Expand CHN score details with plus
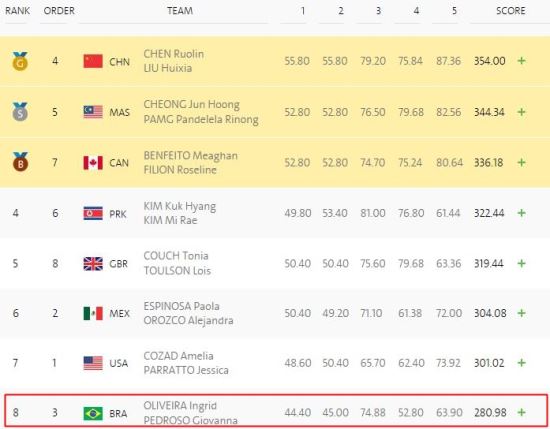Image resolution: width=550 pixels, height=429 pixels. (x=522, y=61)
